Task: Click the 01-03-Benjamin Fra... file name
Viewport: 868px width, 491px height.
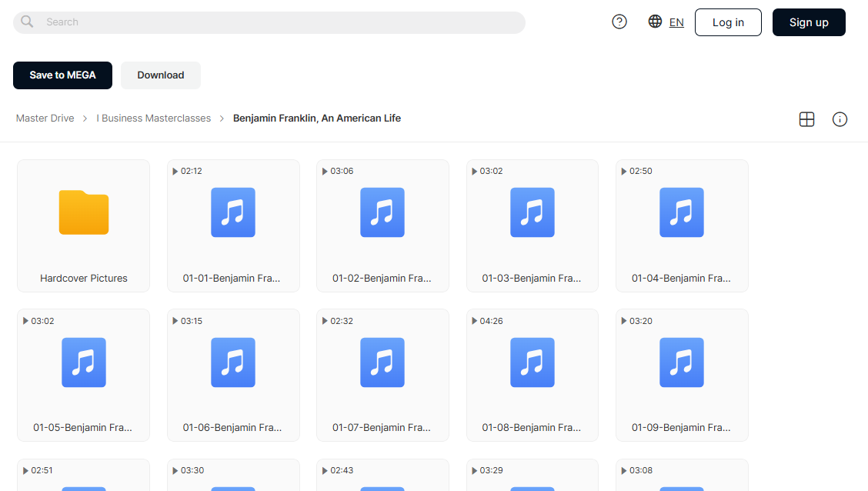Action: coord(532,279)
